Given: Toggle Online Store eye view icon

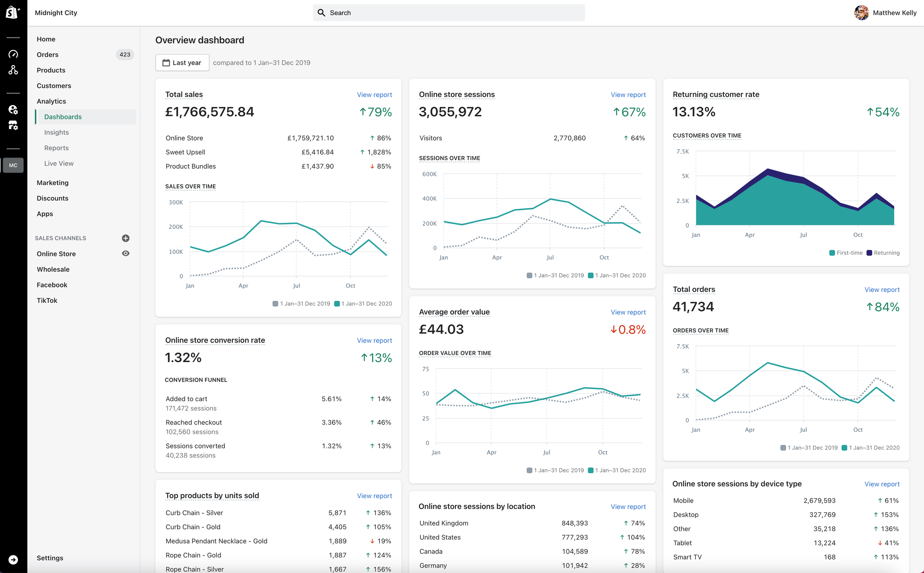Looking at the screenshot, I should pos(125,253).
